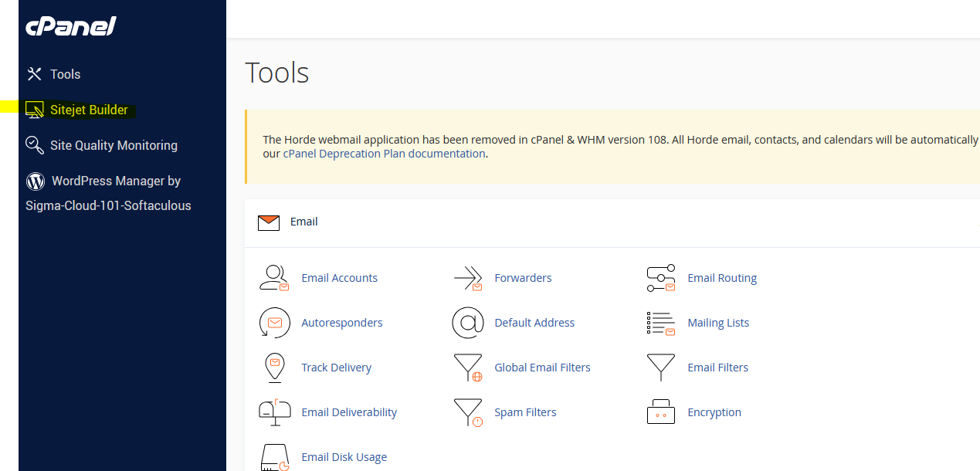This screenshot has width=980, height=471.
Task: Open the Forwarders arrow icon
Action: 467,278
